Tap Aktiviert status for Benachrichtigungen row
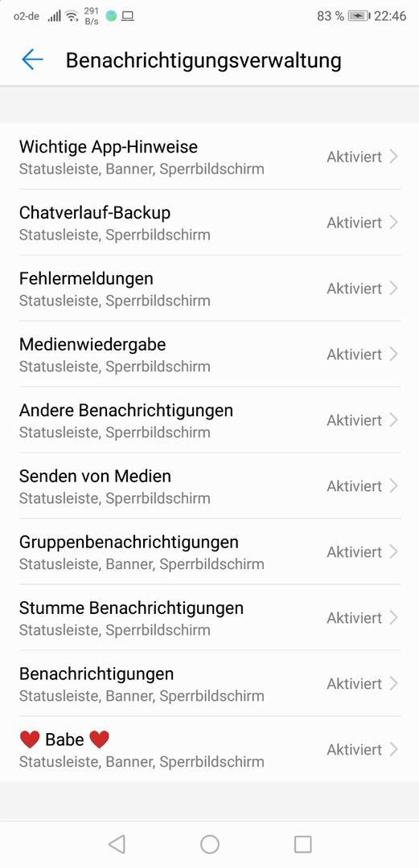Screen dimensions: 419x868 354,684
